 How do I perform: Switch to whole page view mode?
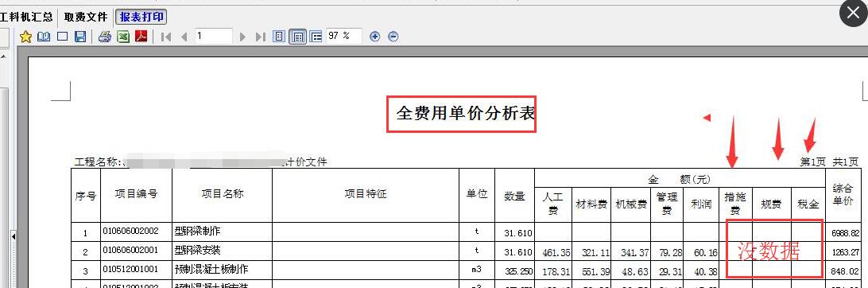point(280,37)
